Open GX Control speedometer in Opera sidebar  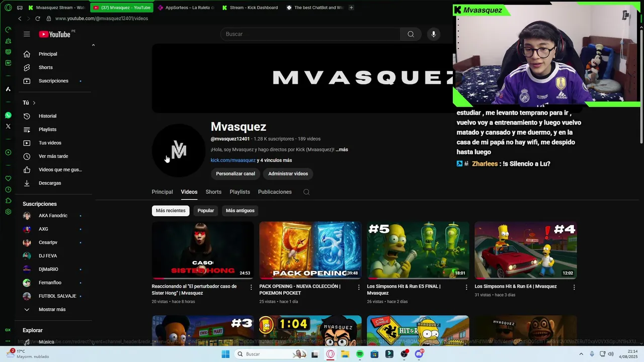pos(8,30)
